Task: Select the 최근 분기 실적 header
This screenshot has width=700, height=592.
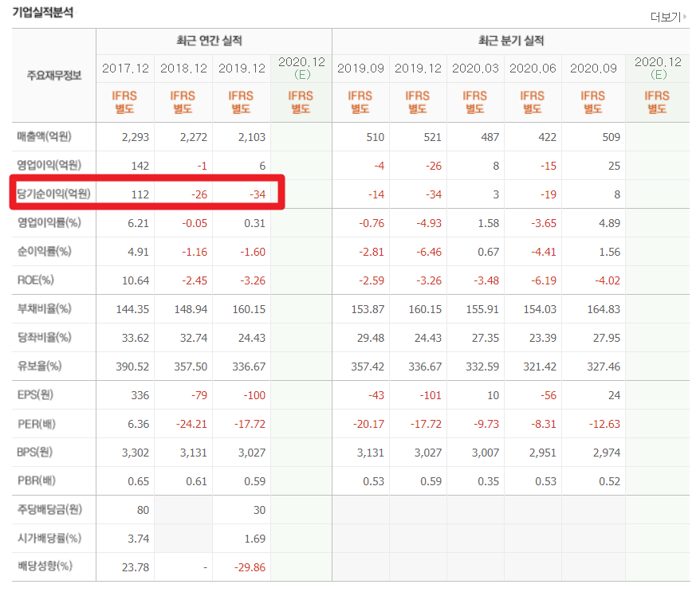Action: click(x=511, y=41)
